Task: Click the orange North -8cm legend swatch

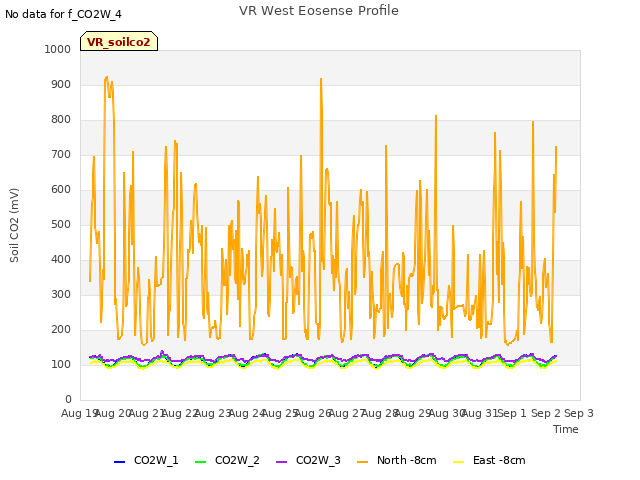Action: (x=362, y=462)
